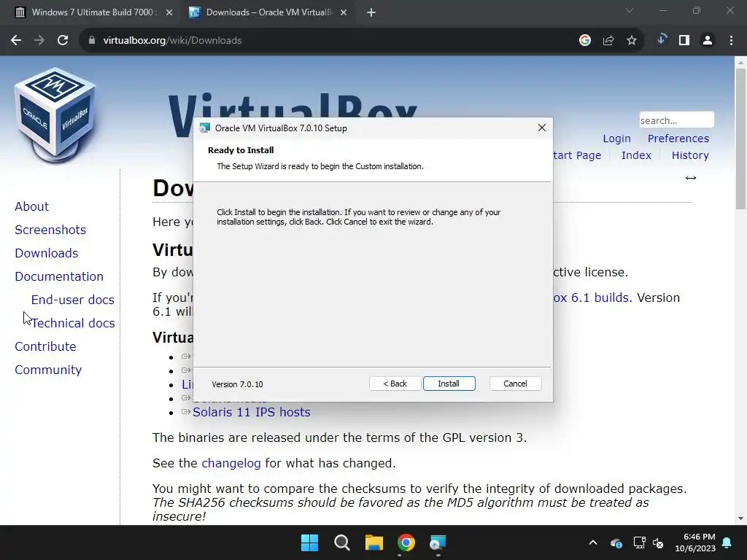Cancel the VirtualBox setup wizard
This screenshot has width=747, height=560.
point(515,384)
